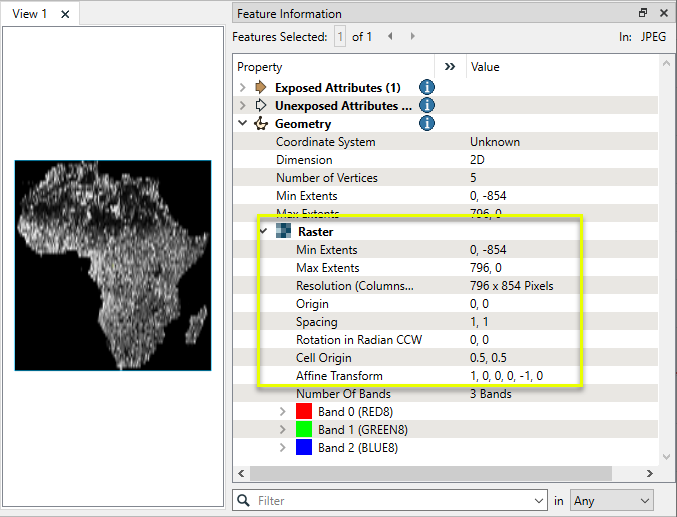Click the Raster checkerboard icon
Viewport: 677px width, 517px height.
pyautogui.click(x=283, y=232)
